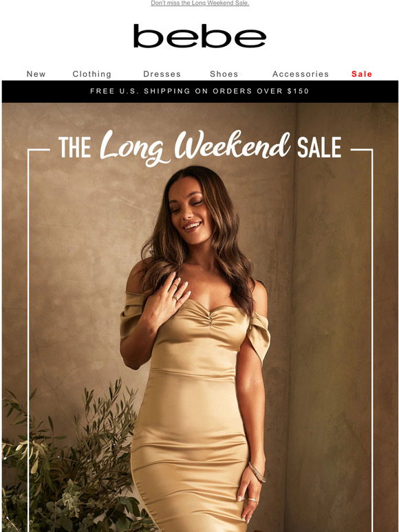The image size is (399, 532).
Task: Click the cursive "Long Weekend" headline text
Action: pos(195,147)
